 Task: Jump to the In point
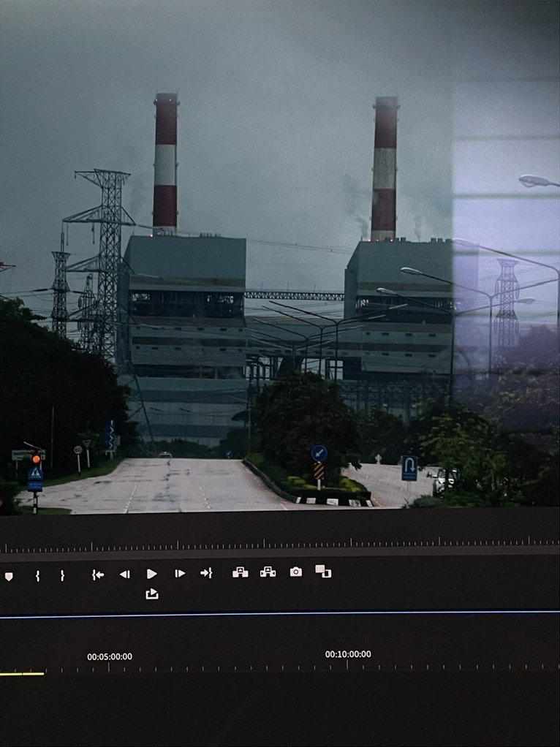pyautogui.click(x=97, y=575)
